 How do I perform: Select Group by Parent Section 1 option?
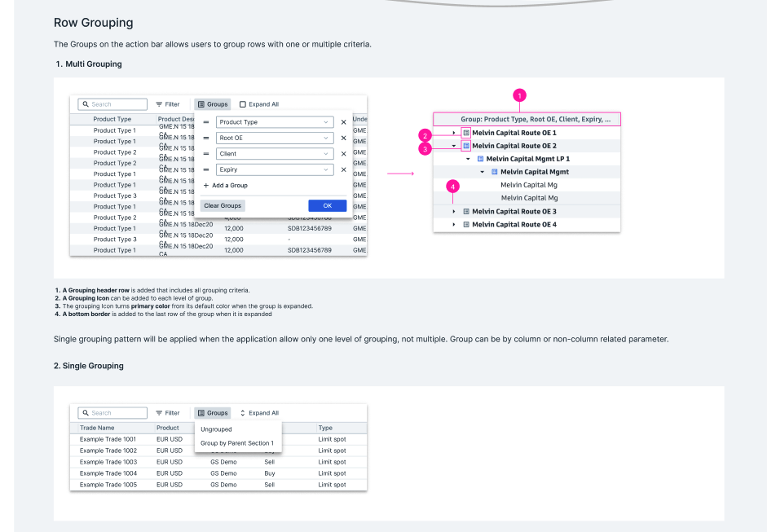238,443
